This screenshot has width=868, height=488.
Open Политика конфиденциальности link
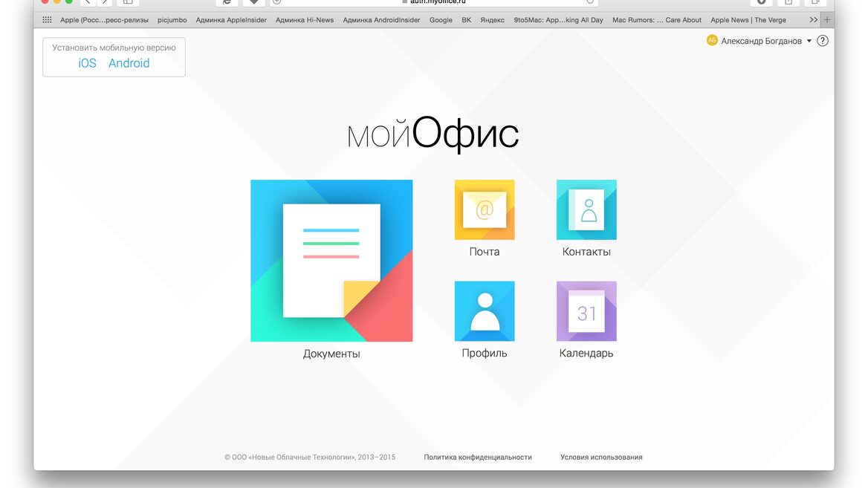pyautogui.click(x=478, y=457)
